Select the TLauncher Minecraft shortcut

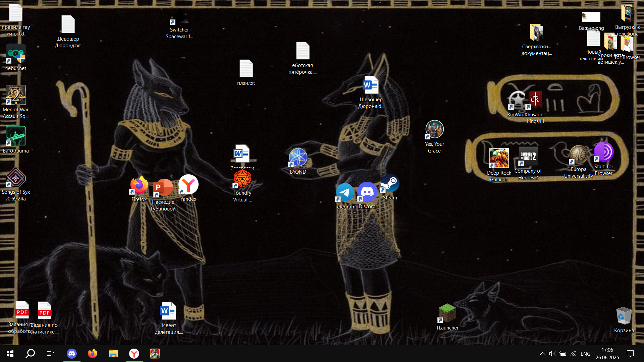[447, 314]
